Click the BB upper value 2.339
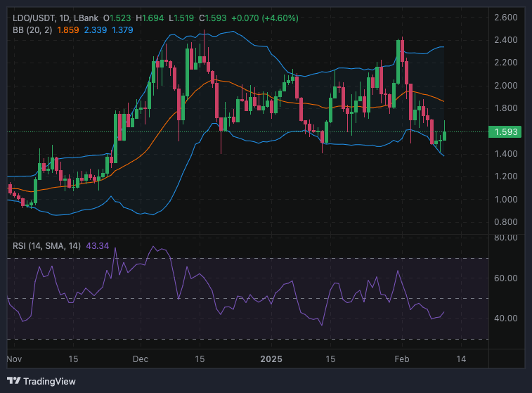 pos(96,30)
